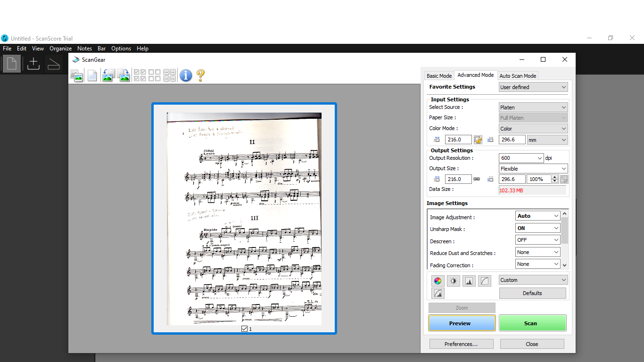Click the scanner icon in ScanScore toolbar
The height and width of the screenshot is (362, 644).
click(54, 64)
